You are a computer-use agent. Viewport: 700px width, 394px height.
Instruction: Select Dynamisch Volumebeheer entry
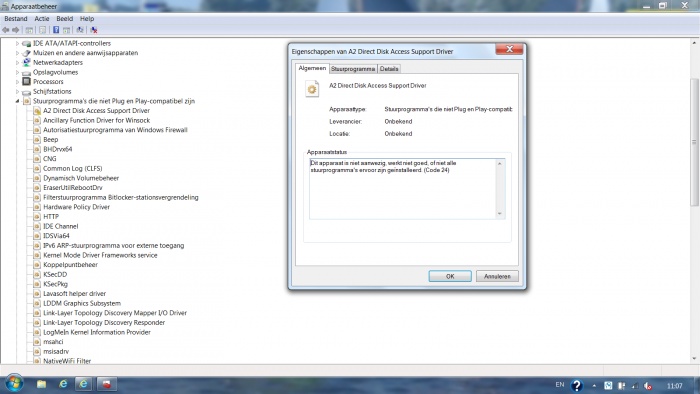coord(81,178)
